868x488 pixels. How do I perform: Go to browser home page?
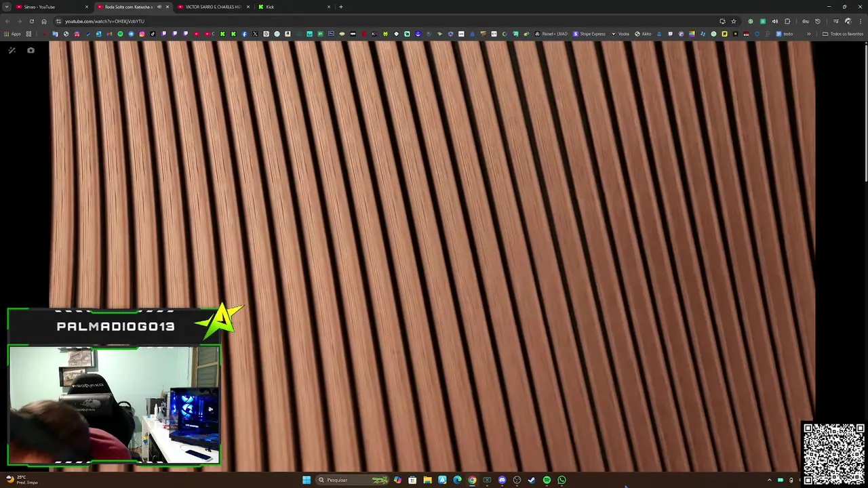click(44, 21)
